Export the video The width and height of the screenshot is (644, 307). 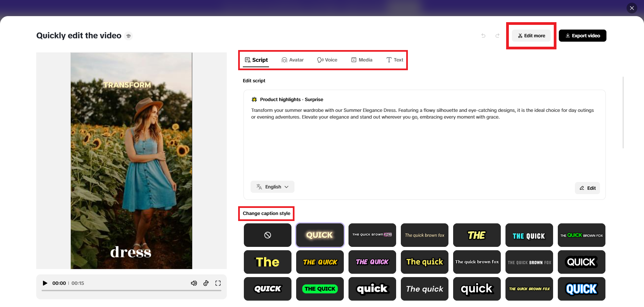pyautogui.click(x=583, y=36)
